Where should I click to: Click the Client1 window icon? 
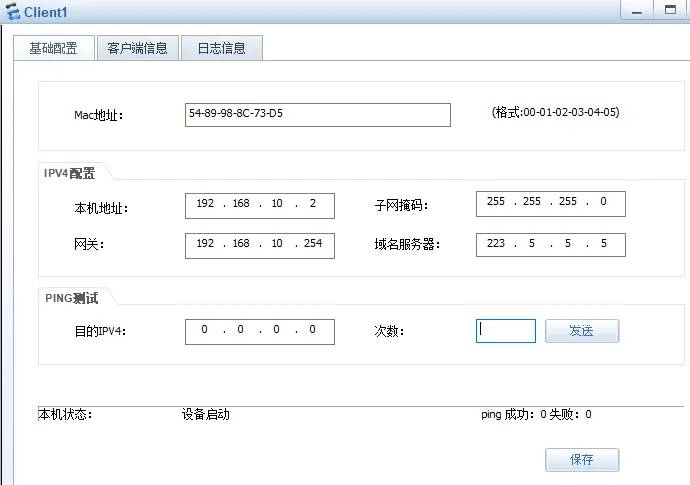[12, 11]
